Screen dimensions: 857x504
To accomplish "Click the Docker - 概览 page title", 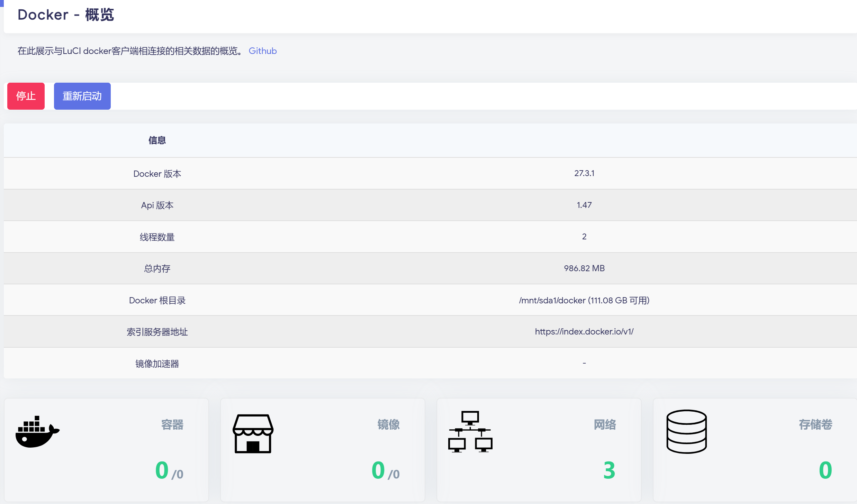I will pos(66,15).
